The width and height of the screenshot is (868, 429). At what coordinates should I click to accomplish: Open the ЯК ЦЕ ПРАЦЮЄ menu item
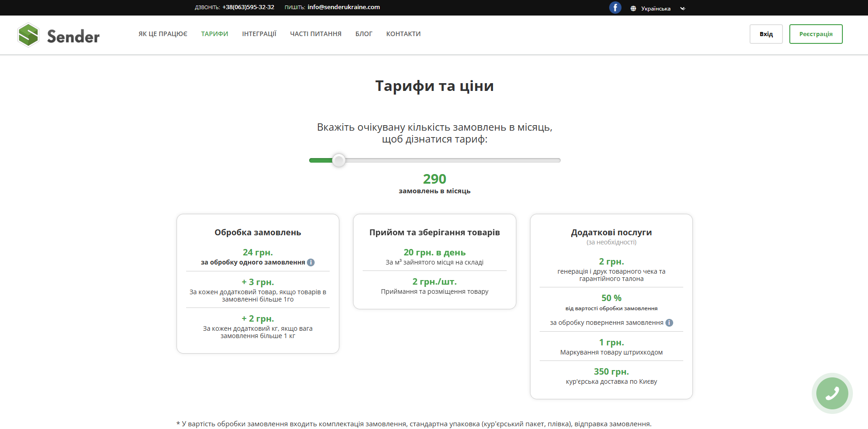tap(162, 33)
